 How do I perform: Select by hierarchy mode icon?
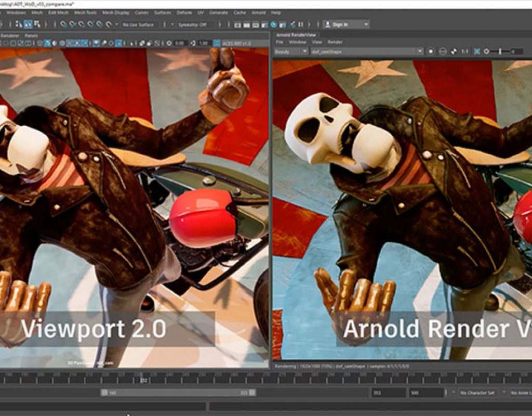click(19, 24)
